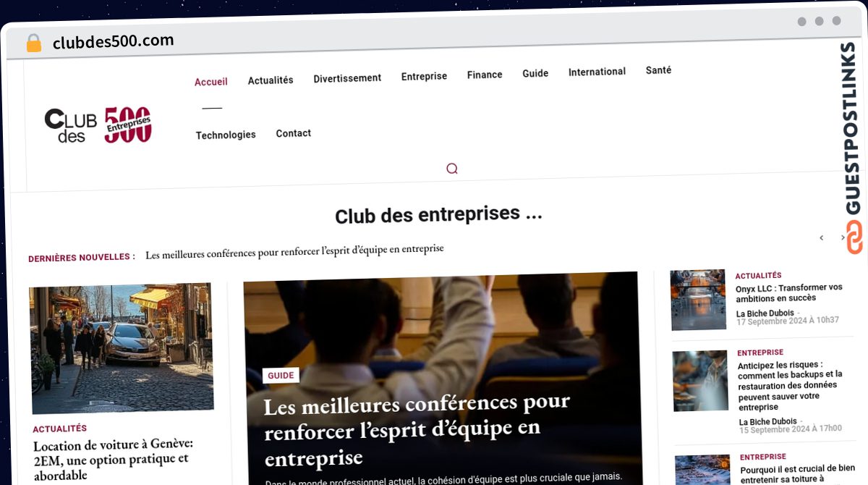Image resolution: width=868 pixels, height=485 pixels.
Task: Click the latest news ticker headline
Action: coord(294,249)
